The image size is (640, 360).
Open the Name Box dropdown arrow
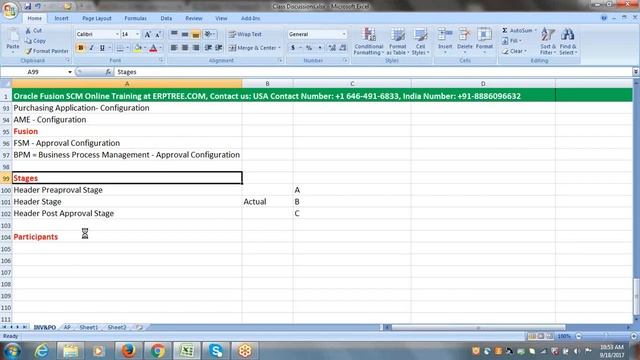[x=70, y=72]
